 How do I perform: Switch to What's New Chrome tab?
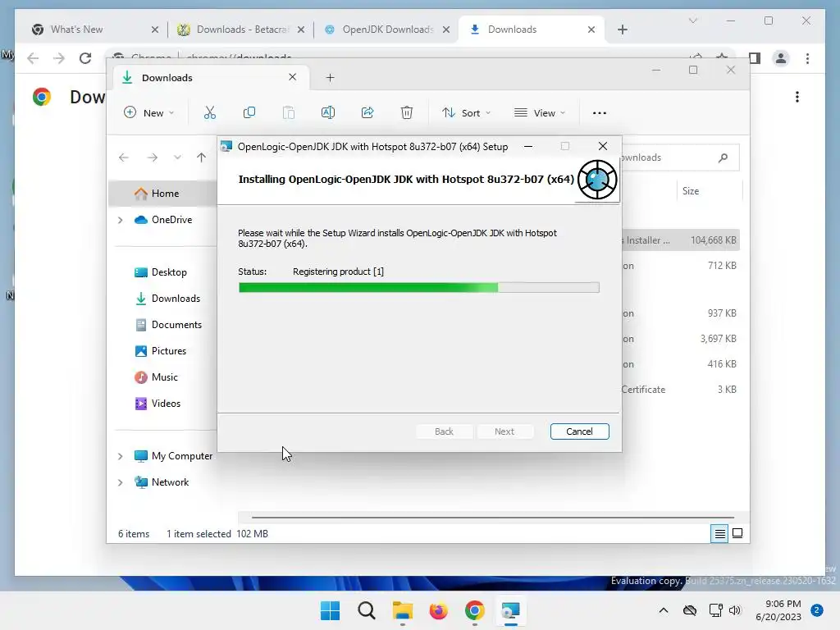click(x=95, y=30)
